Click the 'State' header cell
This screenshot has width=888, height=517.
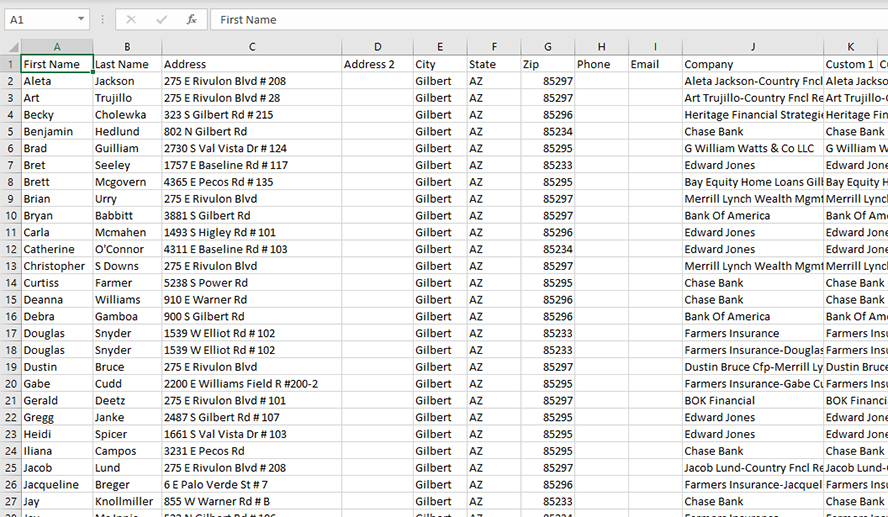click(x=494, y=64)
